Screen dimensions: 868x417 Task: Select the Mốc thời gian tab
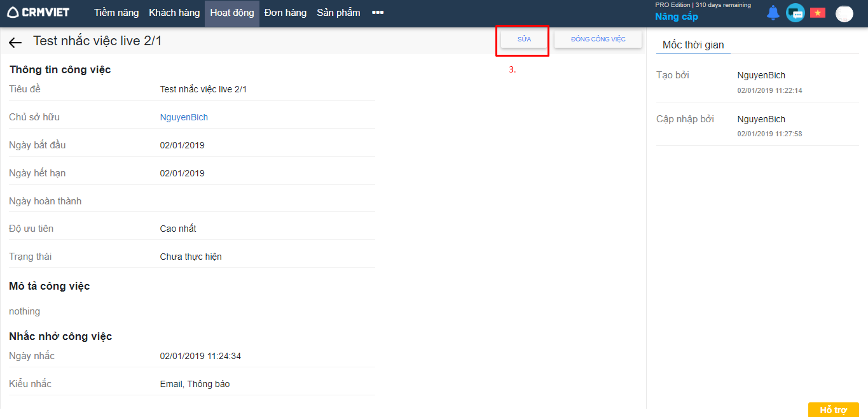(693, 45)
